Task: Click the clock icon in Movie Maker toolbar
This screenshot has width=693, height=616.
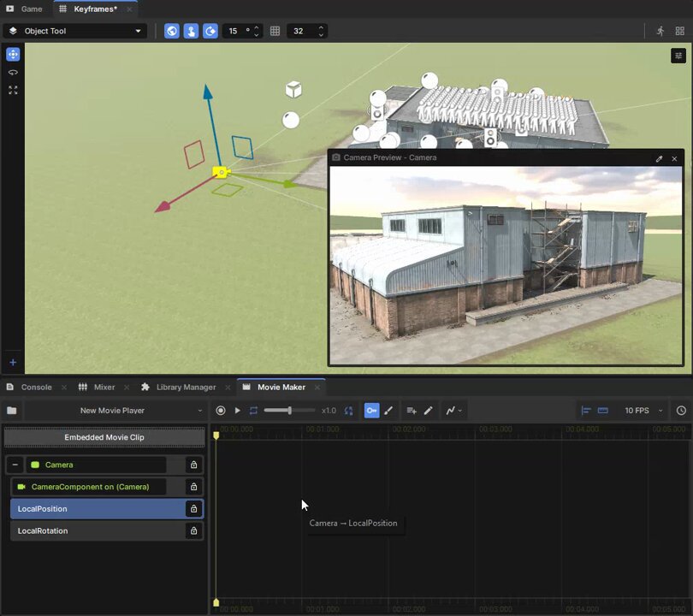Action: (682, 411)
